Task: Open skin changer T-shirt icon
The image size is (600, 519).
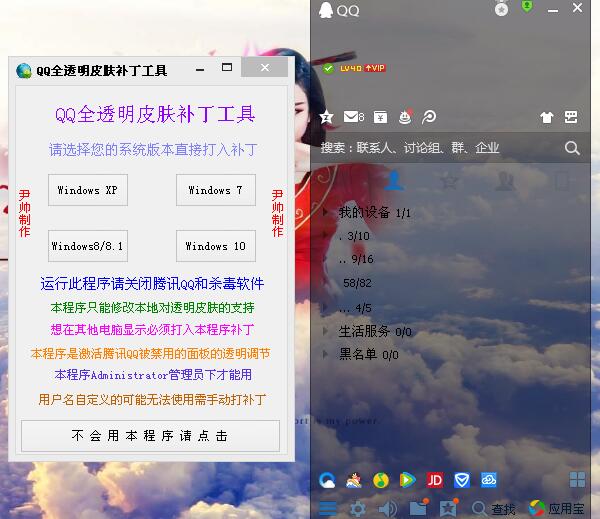Action: [547, 117]
